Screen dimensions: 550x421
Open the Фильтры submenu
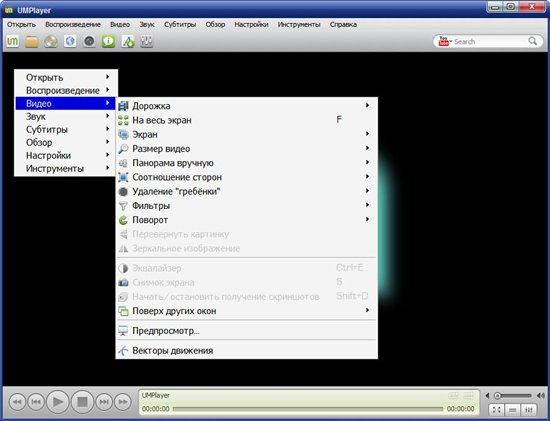[x=247, y=206]
